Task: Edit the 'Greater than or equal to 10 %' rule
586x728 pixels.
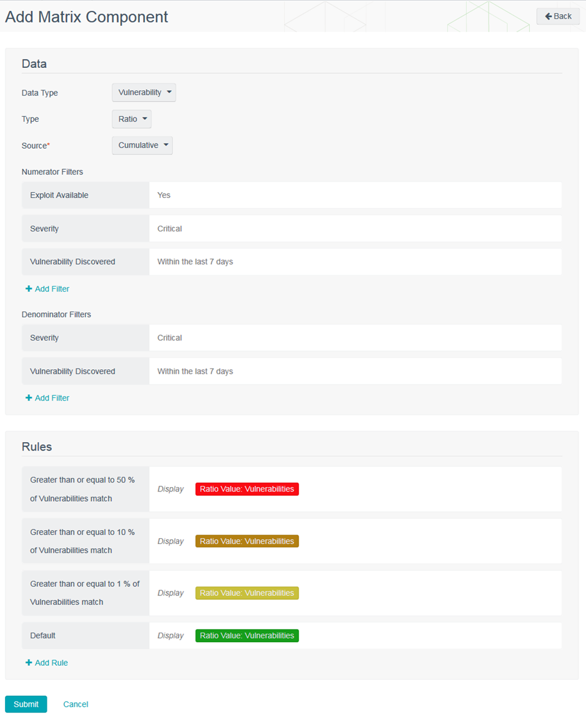Action: (85, 542)
